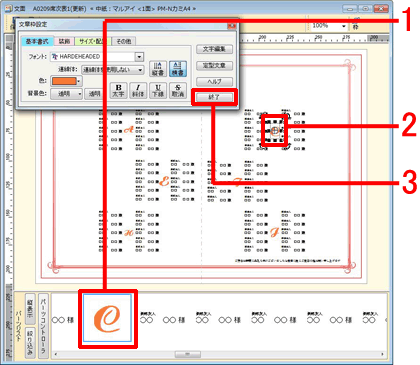Viewport: 420px width, 365px height.
Task: Click the 終了 finish button
Action: point(214,97)
